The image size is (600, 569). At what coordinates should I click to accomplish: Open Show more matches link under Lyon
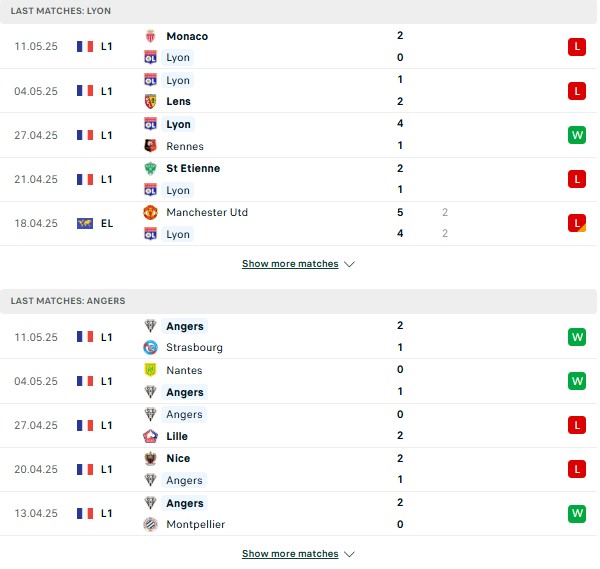(290, 264)
